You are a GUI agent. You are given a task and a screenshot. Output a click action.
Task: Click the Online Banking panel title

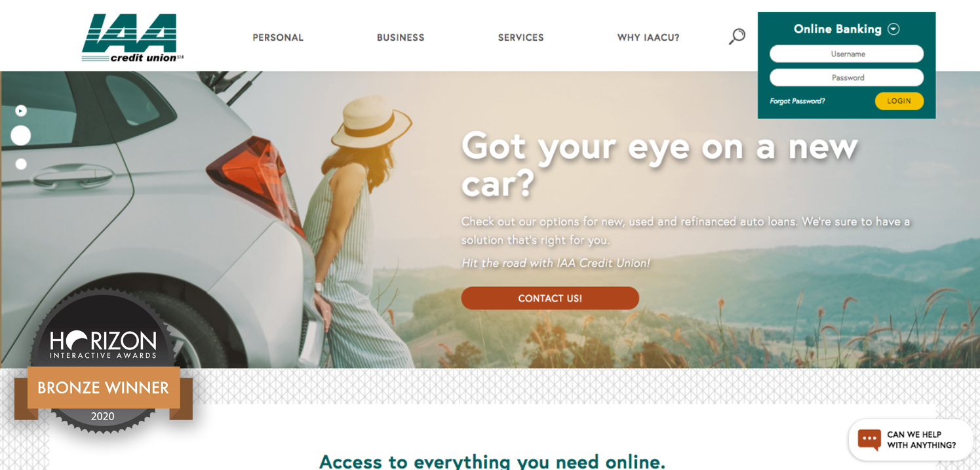point(837,29)
